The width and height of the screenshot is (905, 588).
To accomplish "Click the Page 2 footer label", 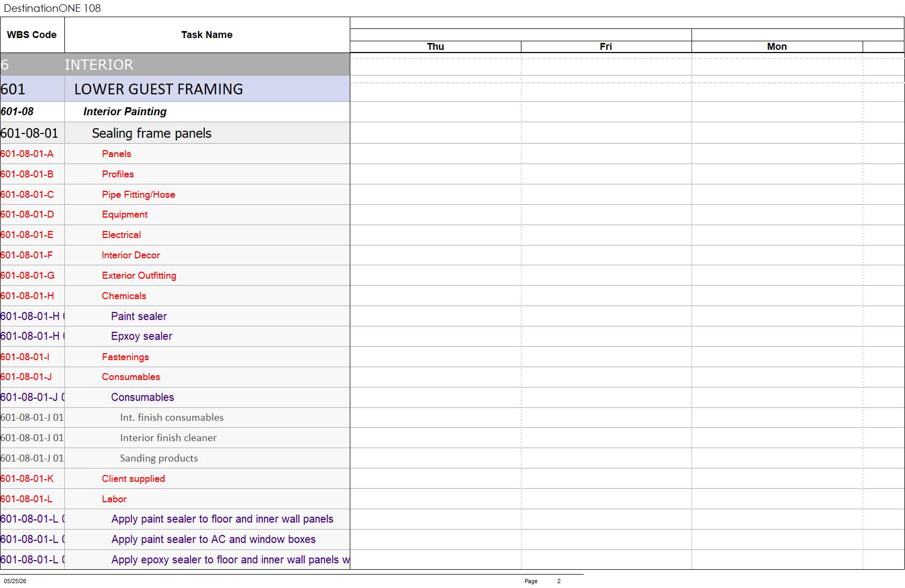I will tap(542, 581).
